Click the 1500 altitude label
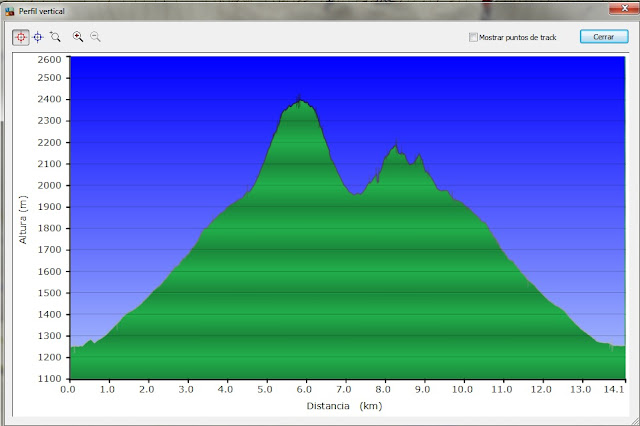640x426 pixels. (49, 293)
